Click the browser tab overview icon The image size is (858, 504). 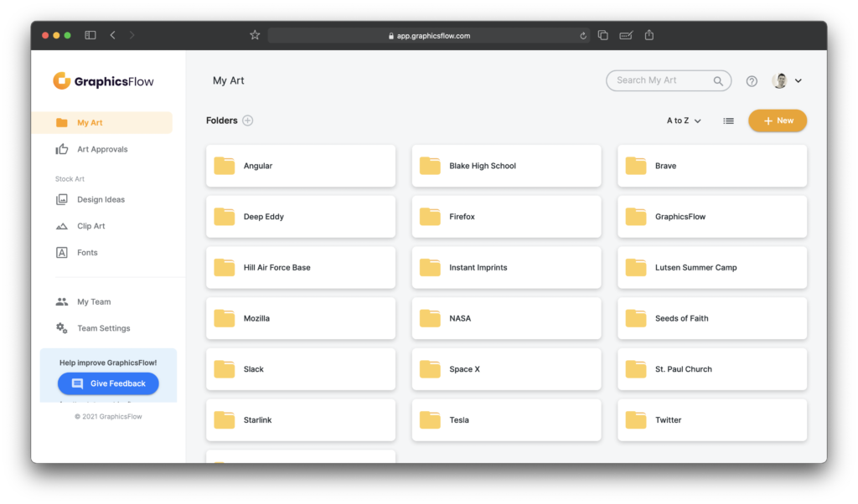point(603,35)
